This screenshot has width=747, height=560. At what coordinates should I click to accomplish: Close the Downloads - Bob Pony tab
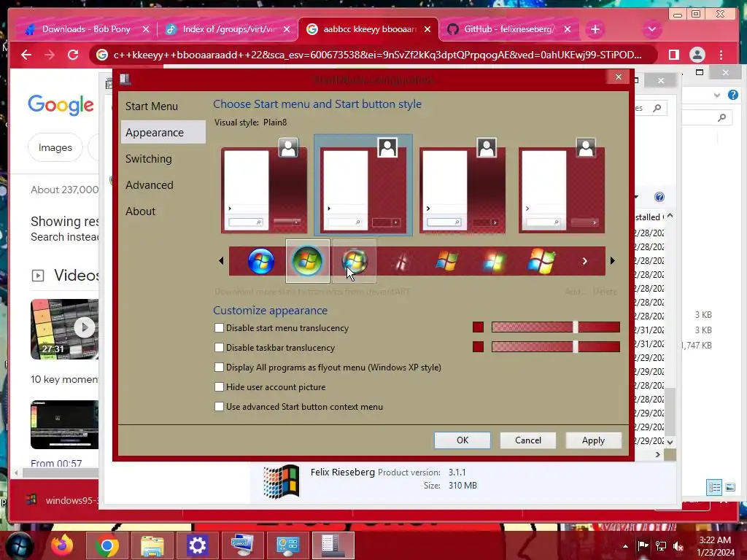[146, 29]
